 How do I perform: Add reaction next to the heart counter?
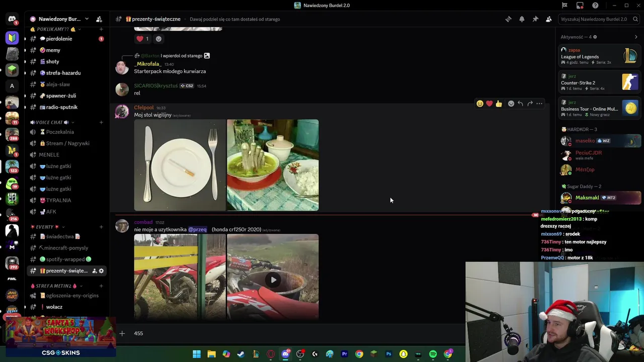(x=158, y=39)
